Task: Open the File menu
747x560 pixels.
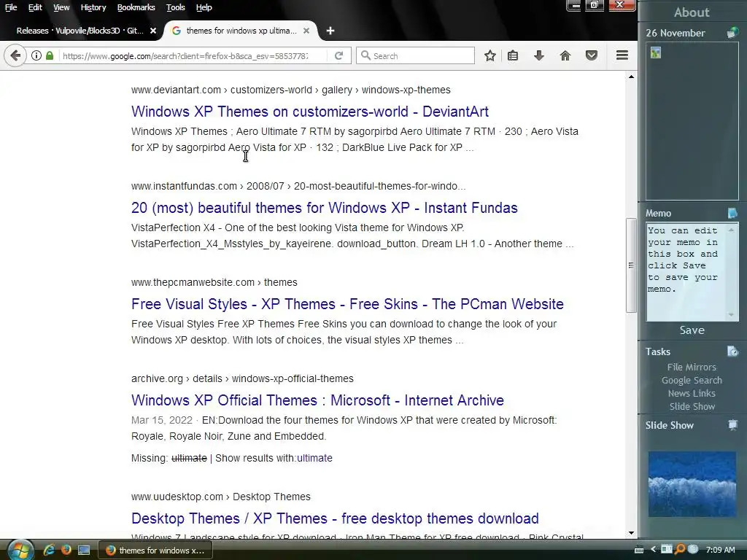Action: click(x=11, y=7)
